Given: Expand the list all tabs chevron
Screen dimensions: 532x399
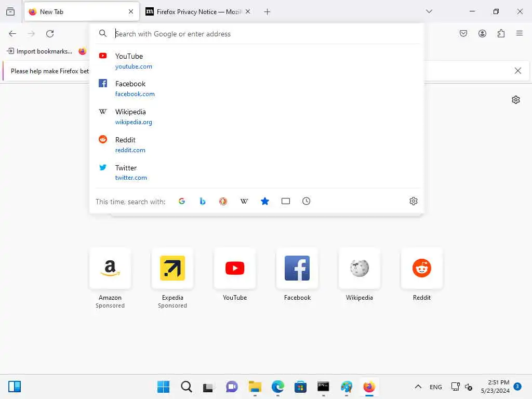Looking at the screenshot, I should (429, 11).
